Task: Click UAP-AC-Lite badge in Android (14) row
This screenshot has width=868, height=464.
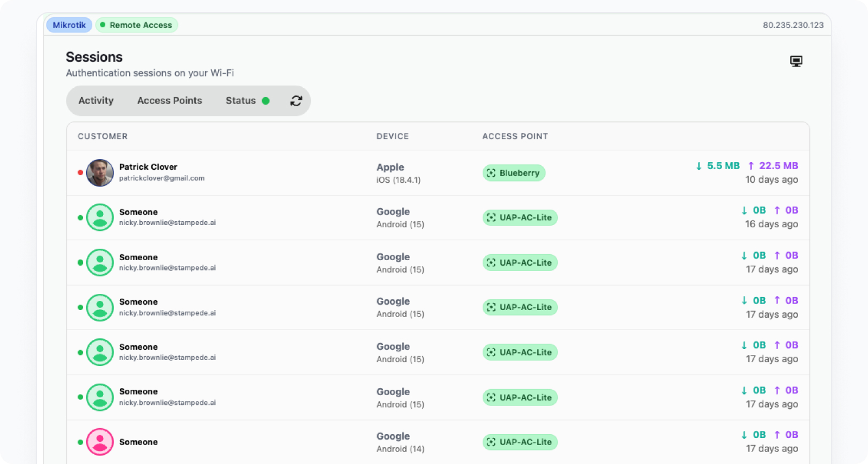Action: pos(520,442)
